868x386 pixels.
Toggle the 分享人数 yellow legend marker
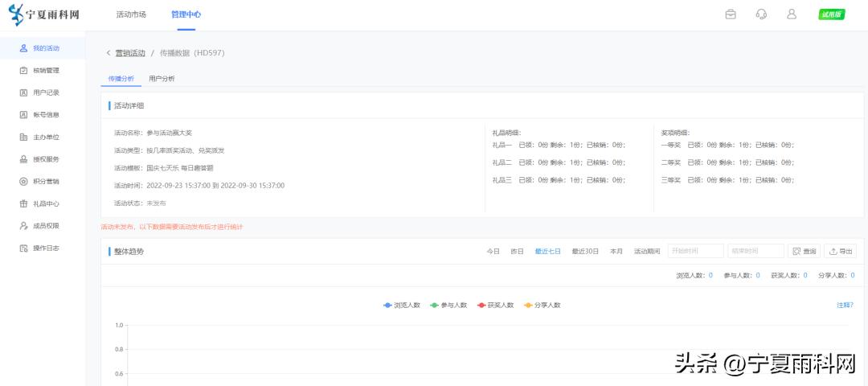point(528,306)
